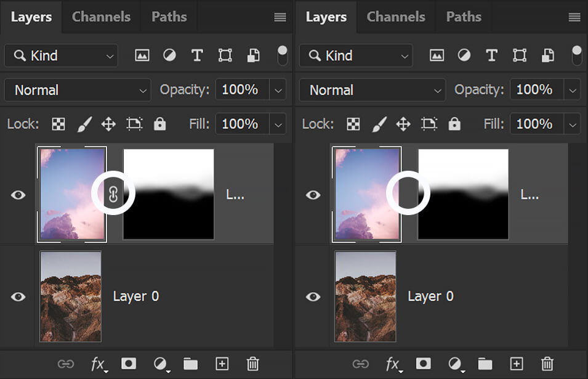Open Kind filter dropdown in left panel
588x379 pixels.
pyautogui.click(x=61, y=55)
